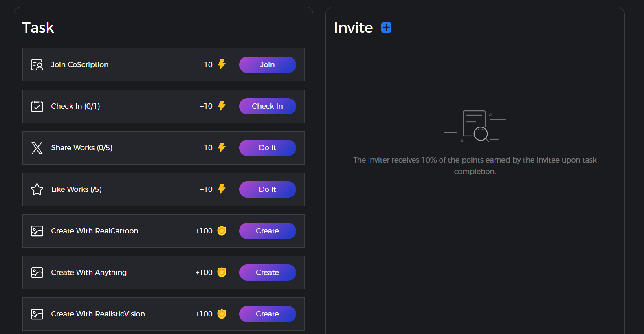The width and height of the screenshot is (644, 334).
Task: Complete the daily Check In button
Action: point(267,106)
